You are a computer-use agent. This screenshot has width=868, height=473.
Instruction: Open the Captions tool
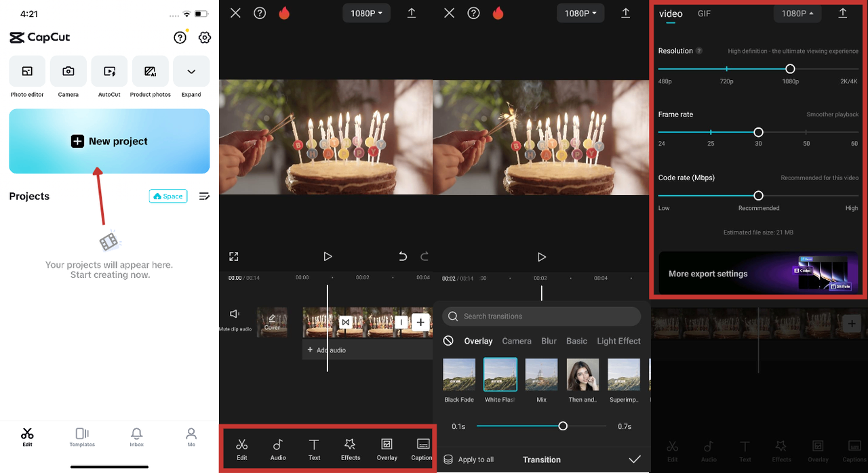click(422, 449)
